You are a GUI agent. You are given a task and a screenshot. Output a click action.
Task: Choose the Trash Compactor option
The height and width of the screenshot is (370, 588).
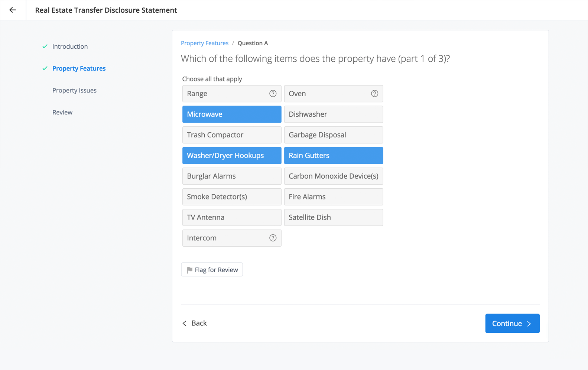pyautogui.click(x=231, y=135)
